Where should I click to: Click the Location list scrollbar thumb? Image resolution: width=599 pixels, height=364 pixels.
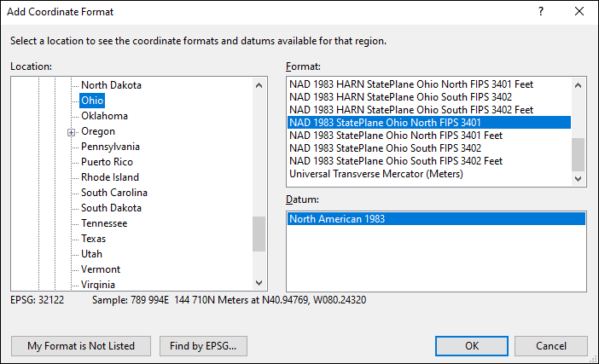pos(259,234)
